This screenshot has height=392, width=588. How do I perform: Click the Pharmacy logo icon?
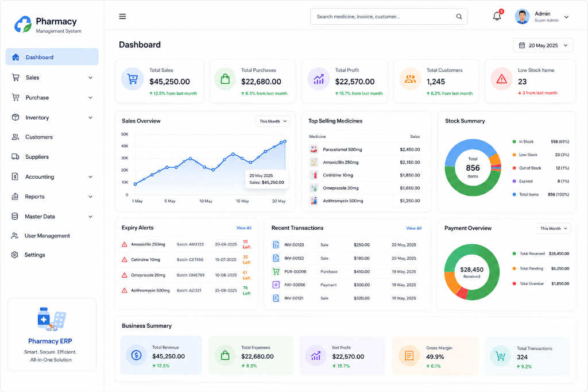(x=23, y=24)
